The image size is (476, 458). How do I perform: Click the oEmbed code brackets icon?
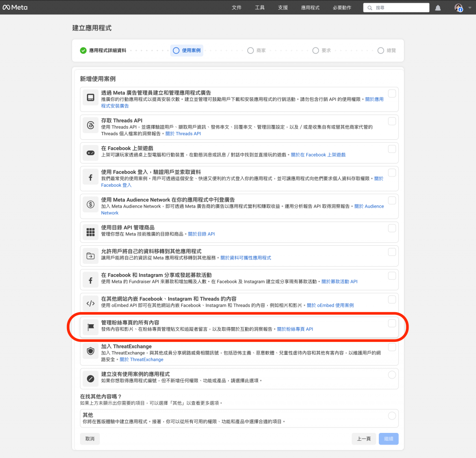[91, 303]
